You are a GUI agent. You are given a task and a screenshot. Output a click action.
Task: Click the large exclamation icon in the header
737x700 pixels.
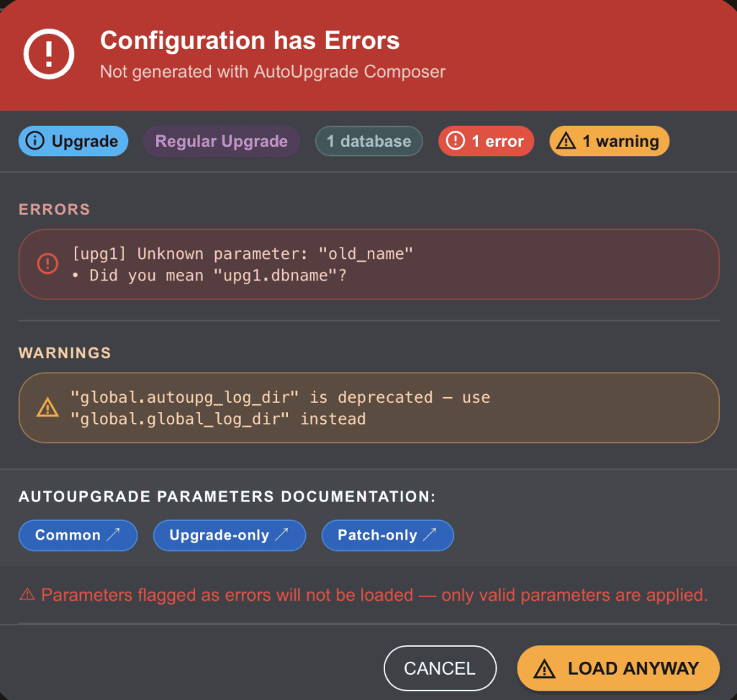[50, 54]
